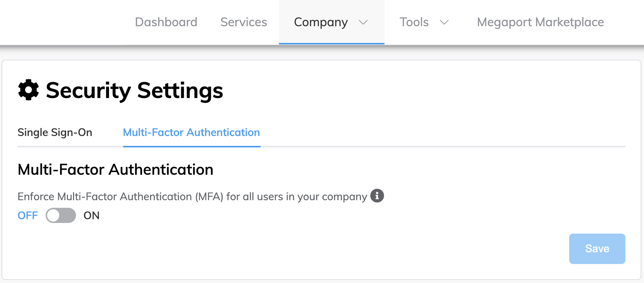Click the OFF label next to the switch
The image size is (644, 283).
tap(28, 215)
